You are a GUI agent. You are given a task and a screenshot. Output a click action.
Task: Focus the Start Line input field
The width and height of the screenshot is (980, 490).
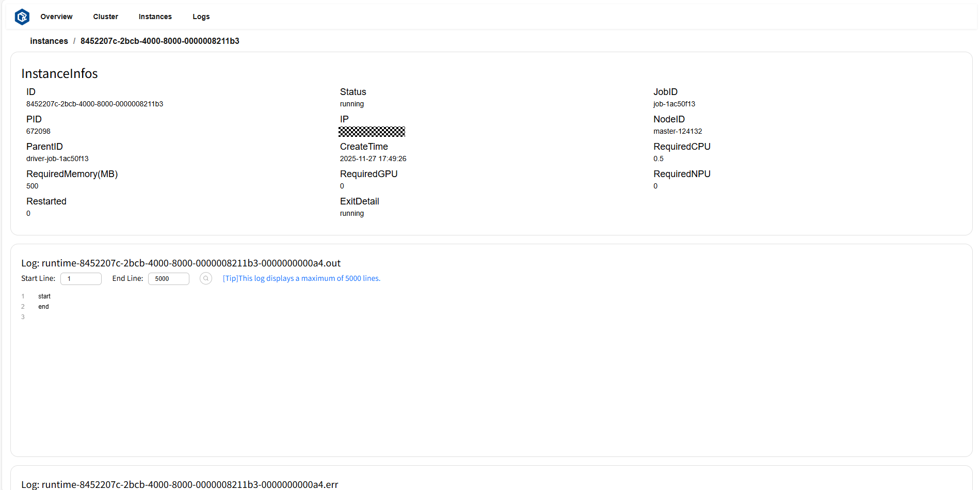pos(81,279)
